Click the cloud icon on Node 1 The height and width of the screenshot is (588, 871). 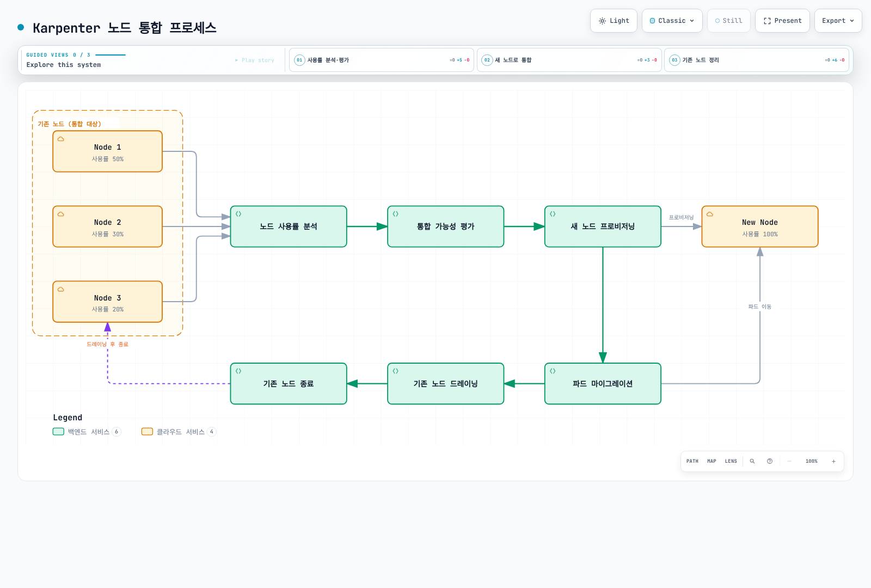[61, 139]
